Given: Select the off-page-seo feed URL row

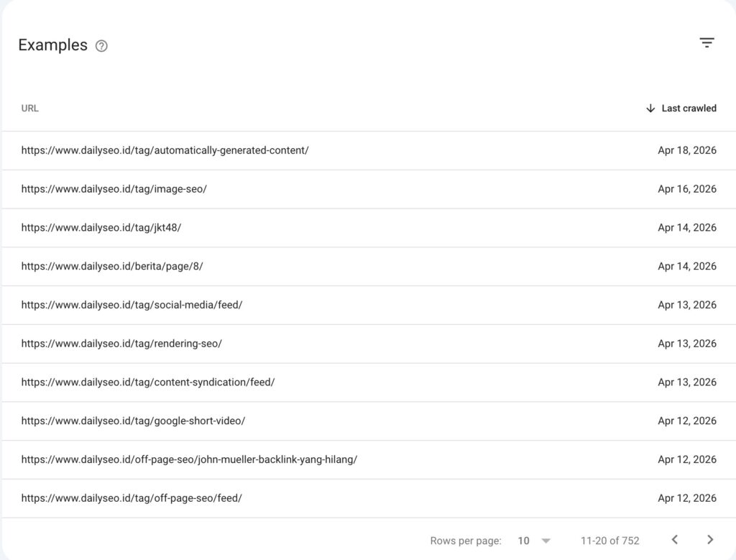Looking at the screenshot, I should point(369,498).
